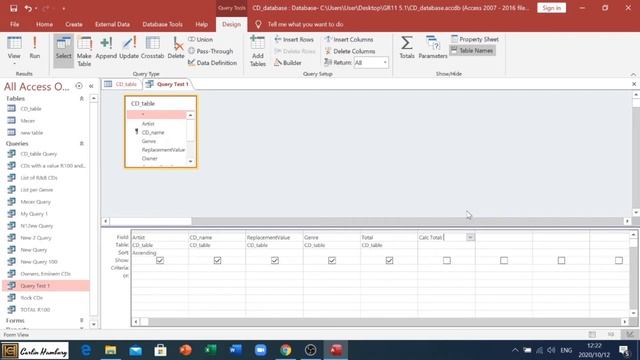Choose Make Table query type

[x=84, y=51]
